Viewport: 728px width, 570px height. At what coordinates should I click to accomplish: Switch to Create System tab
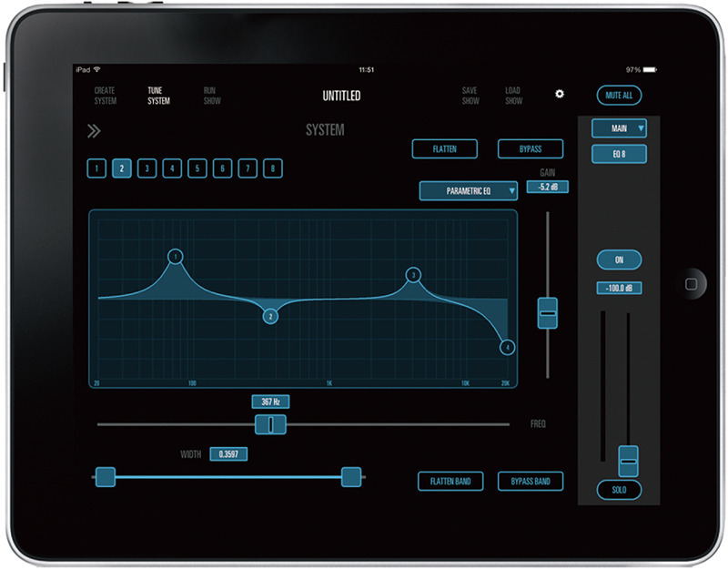[106, 96]
